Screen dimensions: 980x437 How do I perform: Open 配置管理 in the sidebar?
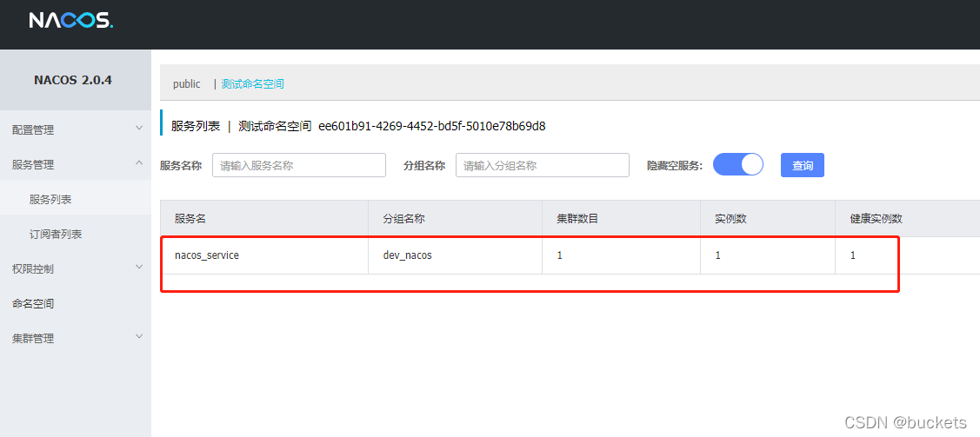point(33,129)
